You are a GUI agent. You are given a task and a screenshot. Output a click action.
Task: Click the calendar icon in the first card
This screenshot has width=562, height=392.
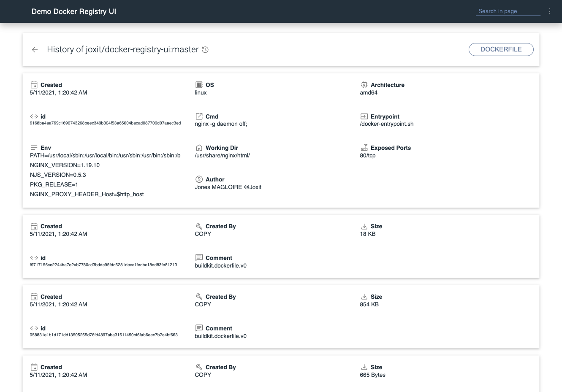pos(34,85)
